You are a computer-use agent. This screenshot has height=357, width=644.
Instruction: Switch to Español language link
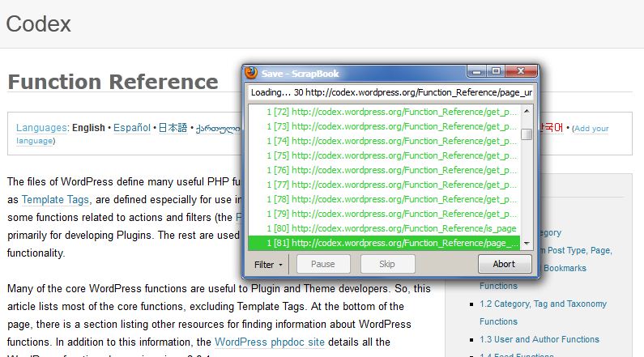pyautogui.click(x=132, y=128)
